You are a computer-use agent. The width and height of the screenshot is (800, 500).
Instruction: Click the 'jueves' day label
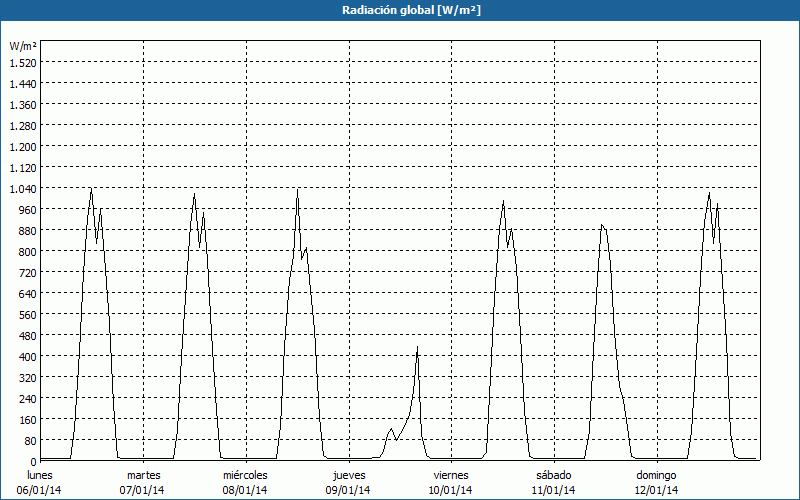(x=348, y=475)
